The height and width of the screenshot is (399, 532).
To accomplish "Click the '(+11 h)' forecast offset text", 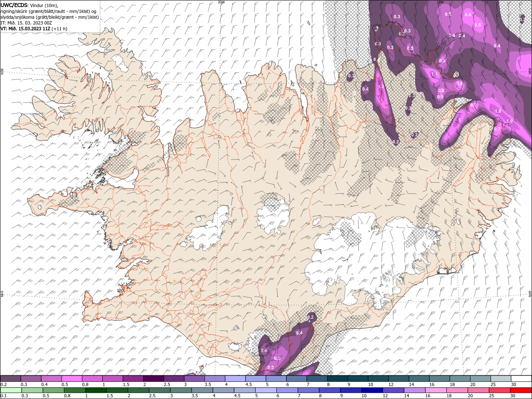I will [59, 28].
